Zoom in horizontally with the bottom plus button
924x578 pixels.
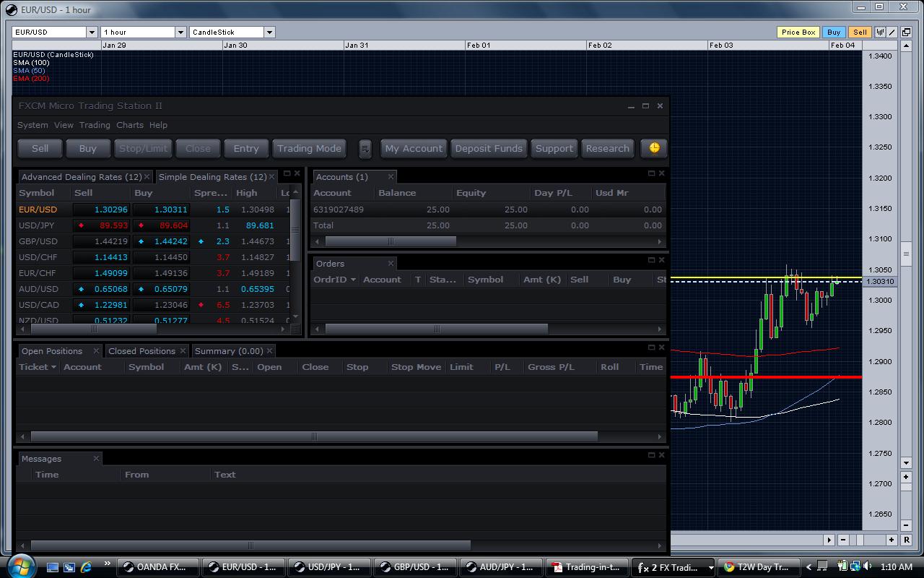click(892, 540)
